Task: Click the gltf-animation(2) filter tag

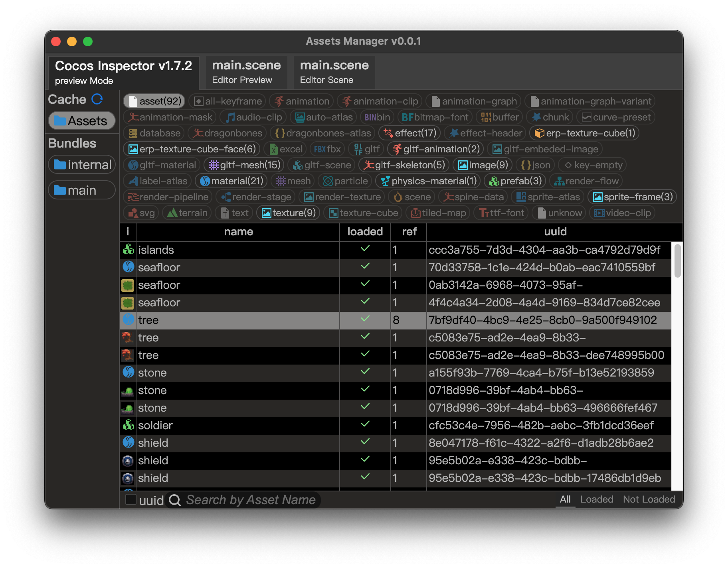Action: 435,149
